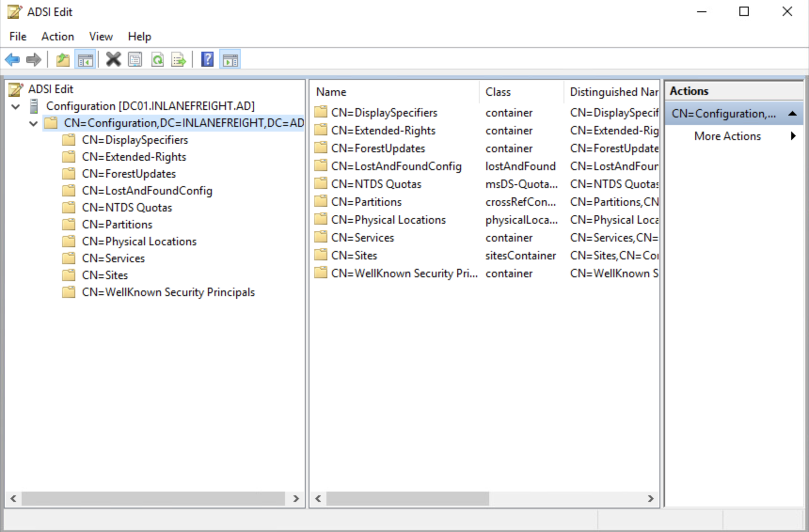Screen dimensions: 809x532
Task: Open Properties from the toolbar icon
Action: pos(135,60)
